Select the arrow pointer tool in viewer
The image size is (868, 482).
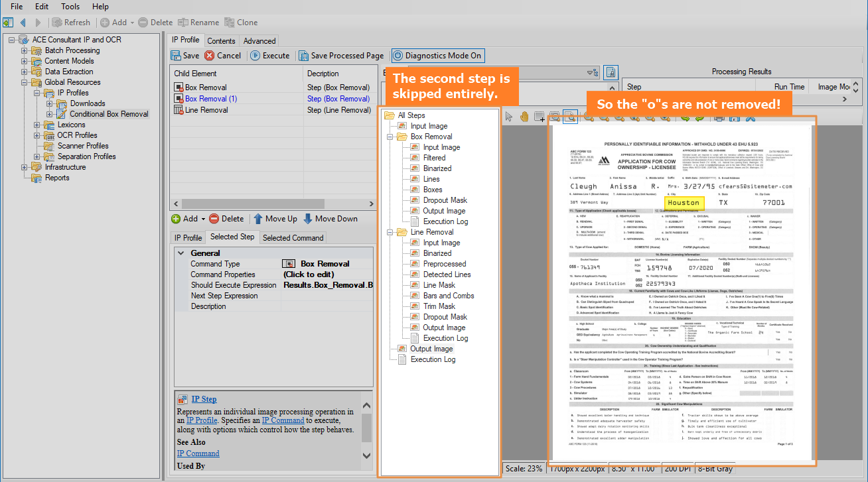tap(509, 117)
